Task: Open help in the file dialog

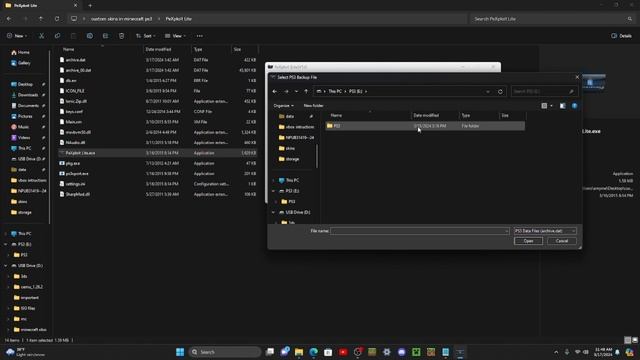Action: 574,106
